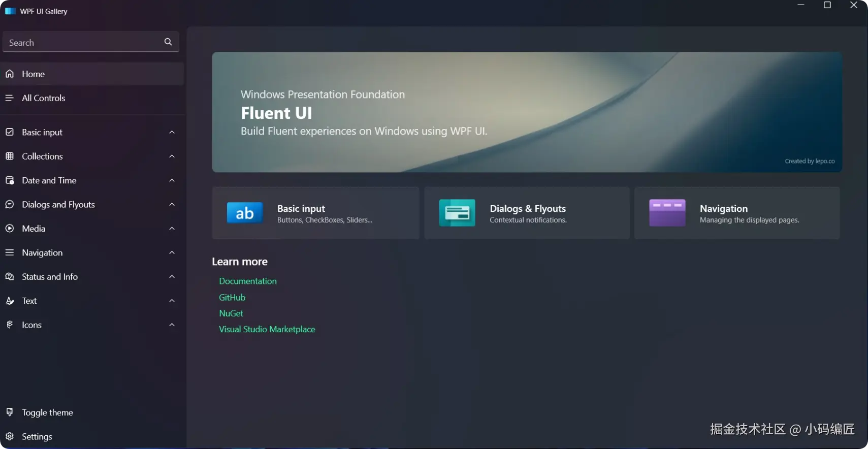This screenshot has width=868, height=449.
Task: Click the 'WPF UI Gallery' window title
Action: click(x=44, y=11)
